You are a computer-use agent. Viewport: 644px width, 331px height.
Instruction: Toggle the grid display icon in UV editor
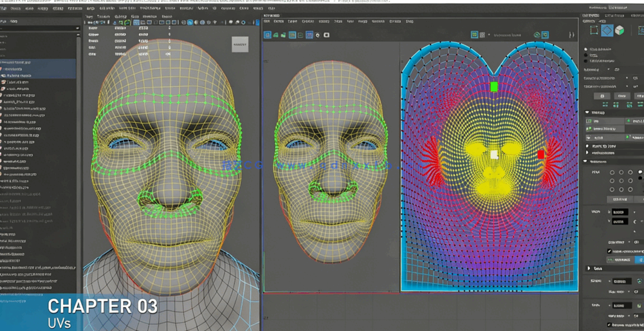click(309, 35)
